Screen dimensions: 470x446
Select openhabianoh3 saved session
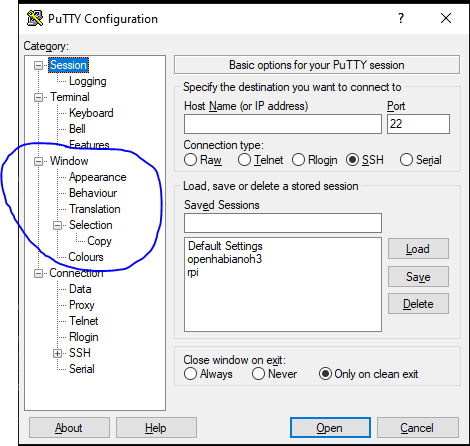point(225,259)
